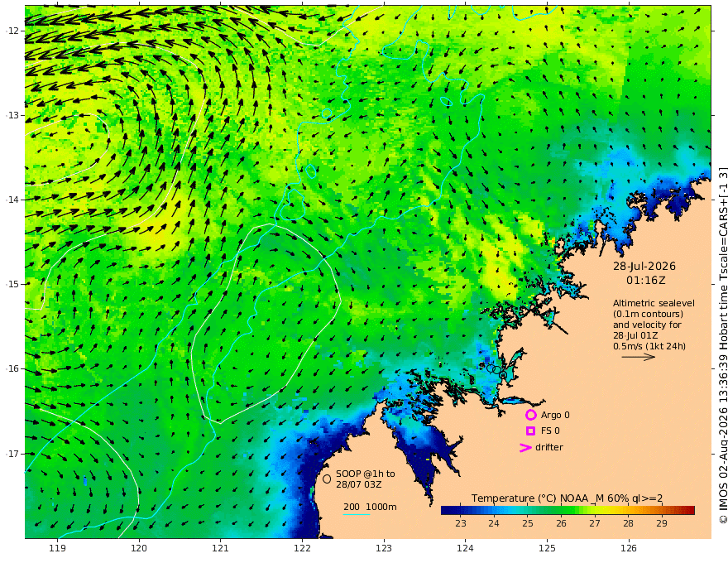Click the SOOP @1h to 28/07 03Z label
The height and width of the screenshot is (563, 728).
[x=366, y=479]
